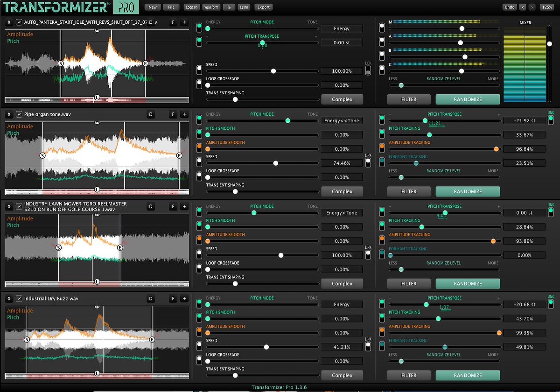The width and height of the screenshot is (560, 392).
Task: Click the F button on Pipe organ track
Action: point(173,114)
